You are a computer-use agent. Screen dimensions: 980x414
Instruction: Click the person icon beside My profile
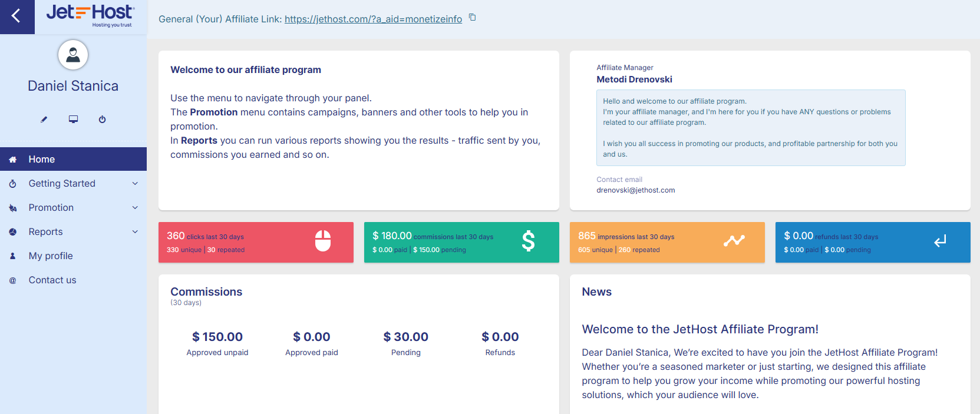[13, 256]
